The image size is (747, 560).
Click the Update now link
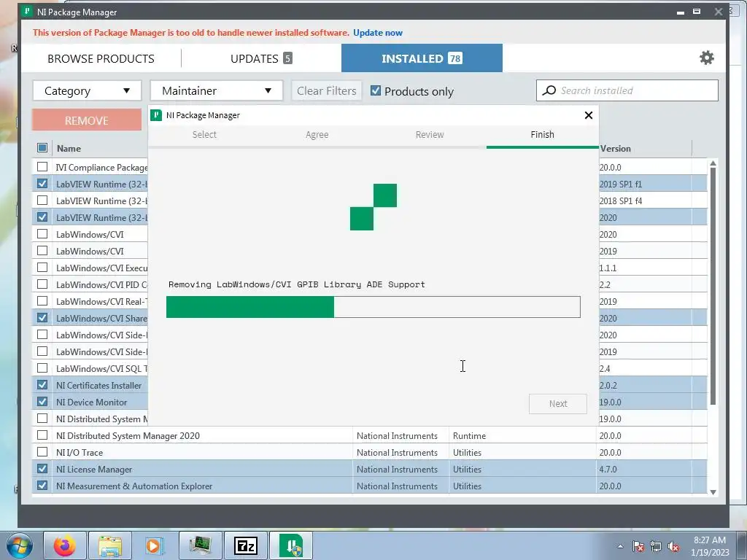(x=378, y=32)
